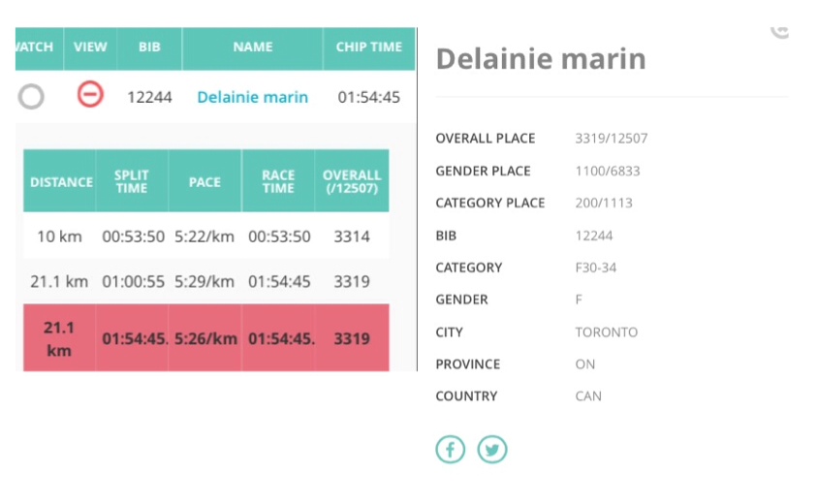
Task: Open Delainie marin runner link
Action: click(252, 97)
